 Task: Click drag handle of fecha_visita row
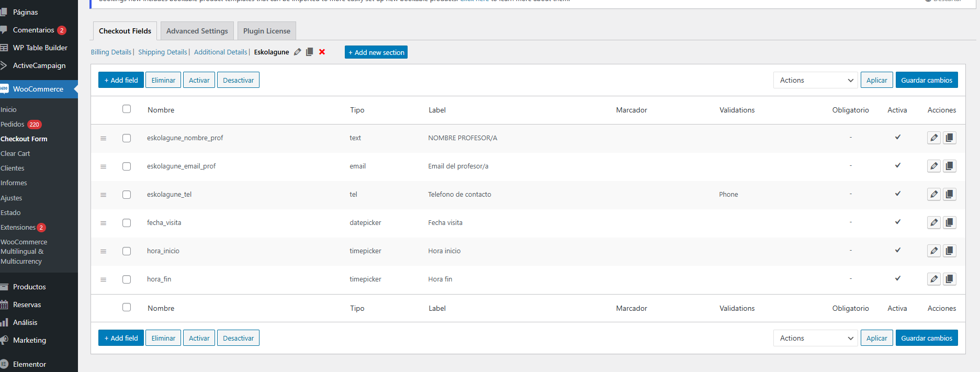pyautogui.click(x=103, y=223)
